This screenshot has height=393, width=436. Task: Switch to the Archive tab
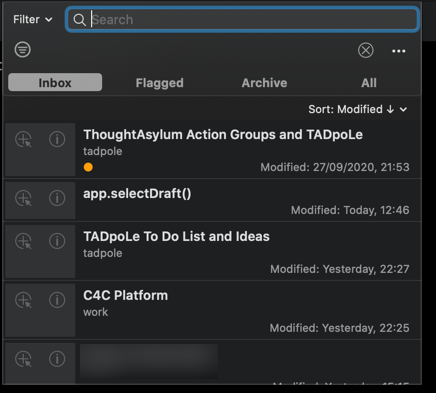tap(264, 83)
